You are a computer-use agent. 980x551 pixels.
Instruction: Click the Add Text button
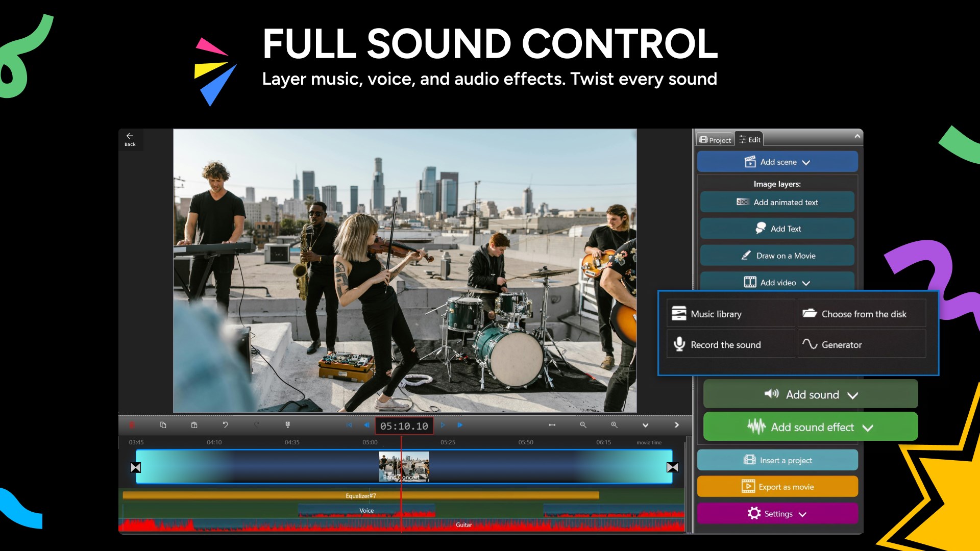click(x=777, y=229)
